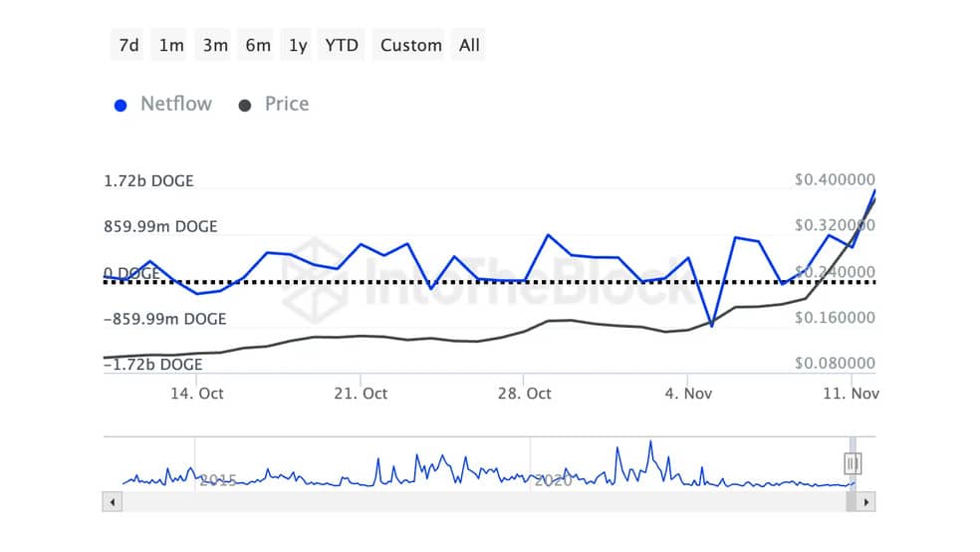
Task: Toggle the Price series legend
Action: click(x=274, y=104)
